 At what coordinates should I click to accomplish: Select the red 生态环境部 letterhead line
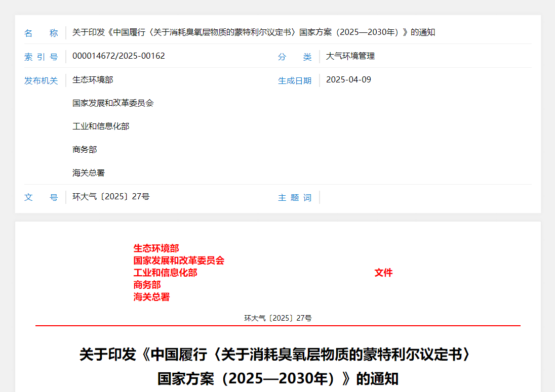156,248
